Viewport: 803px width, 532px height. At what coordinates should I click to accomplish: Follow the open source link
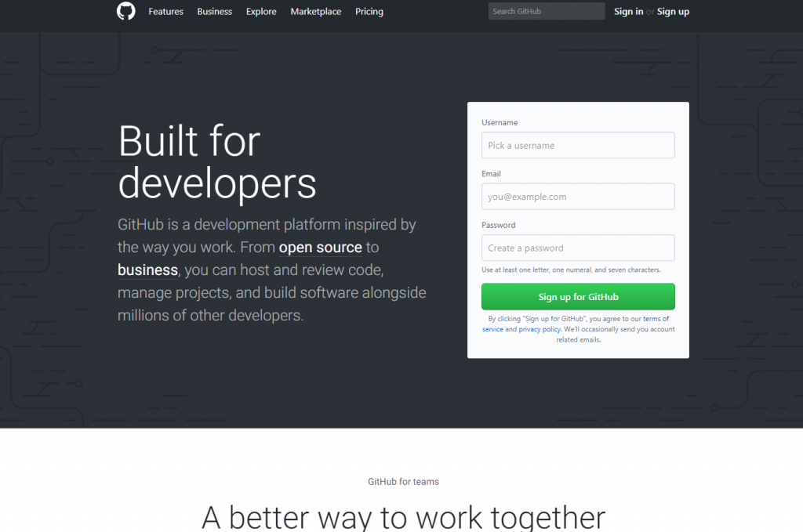[320, 248]
